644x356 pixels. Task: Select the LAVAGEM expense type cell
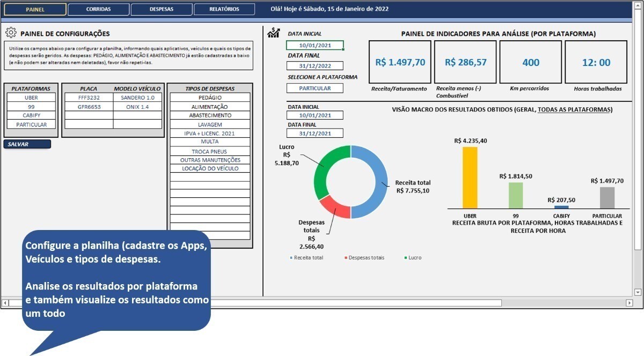point(210,124)
